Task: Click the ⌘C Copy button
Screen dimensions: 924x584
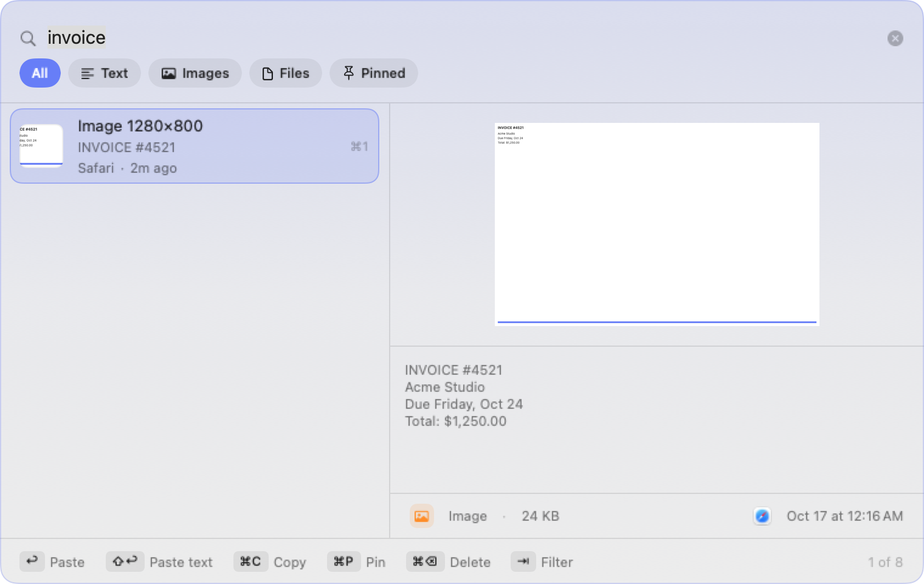Action: [x=250, y=561]
